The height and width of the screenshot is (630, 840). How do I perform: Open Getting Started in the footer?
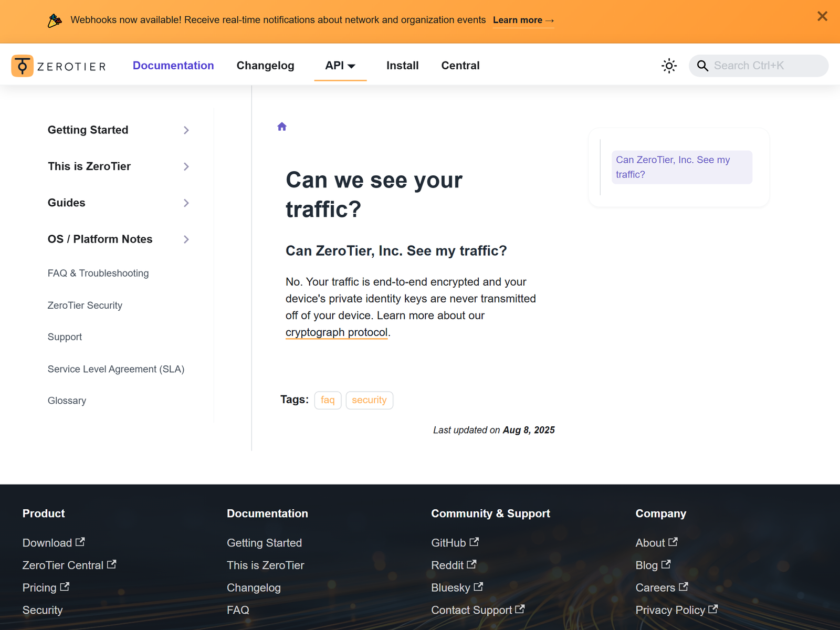coord(264,543)
